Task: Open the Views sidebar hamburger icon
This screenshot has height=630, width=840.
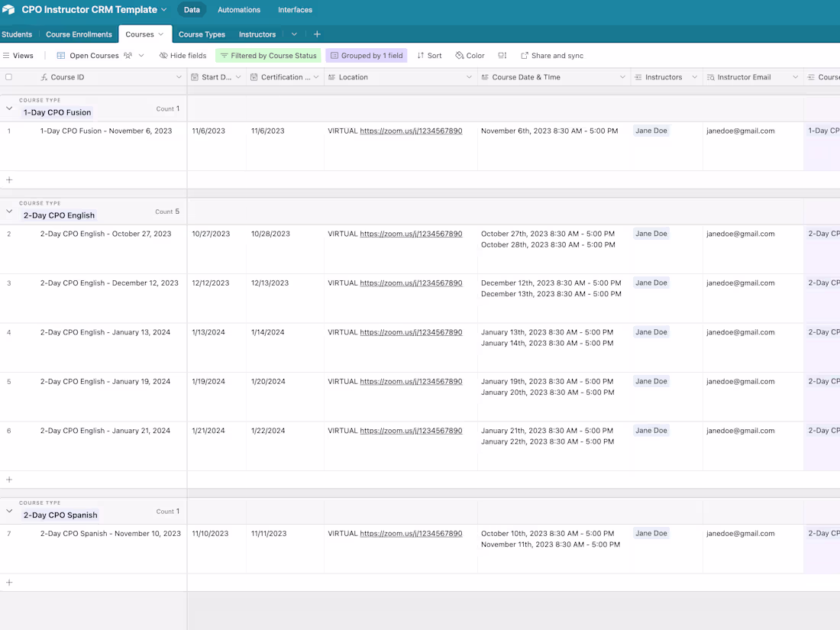Action: (x=6, y=55)
